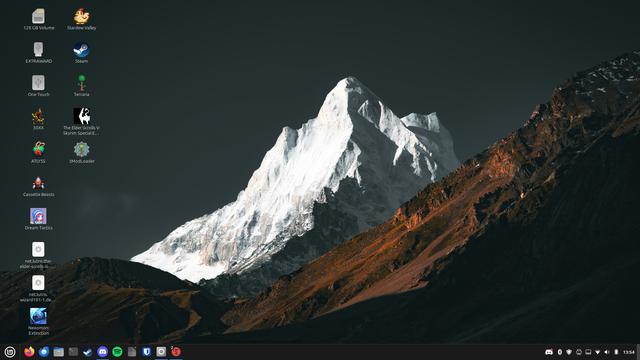Open the Linux Mint start menu
This screenshot has width=640, height=360.
(x=10, y=352)
